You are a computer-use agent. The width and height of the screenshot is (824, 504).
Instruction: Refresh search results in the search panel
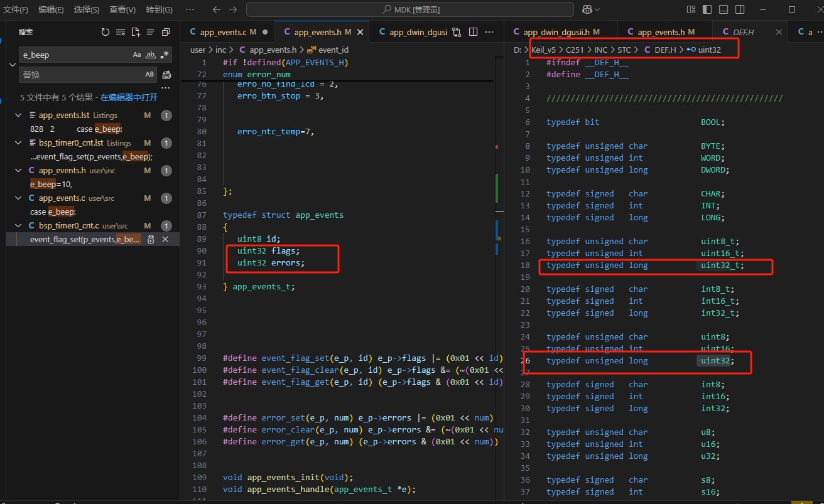106,32
